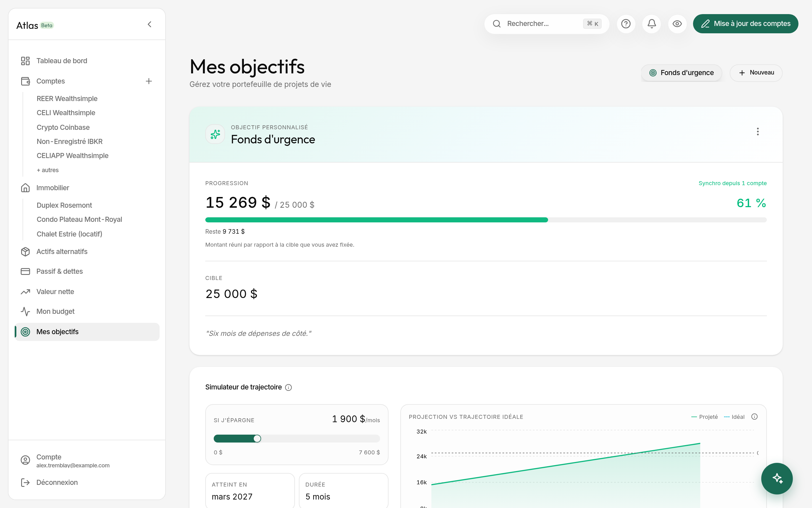Open Non-Enregistré IBKR account
Image resolution: width=812 pixels, height=508 pixels.
pyautogui.click(x=69, y=141)
